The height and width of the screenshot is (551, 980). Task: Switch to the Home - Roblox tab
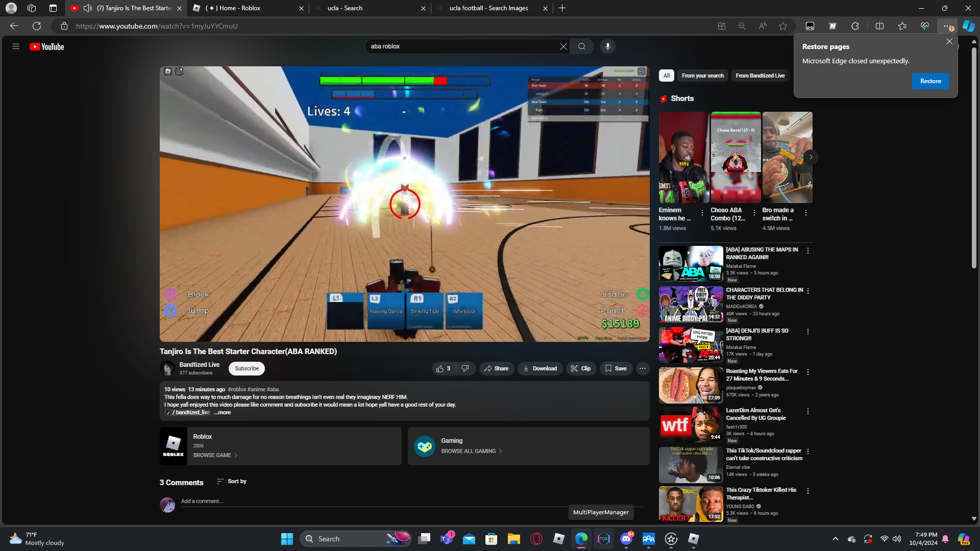248,8
